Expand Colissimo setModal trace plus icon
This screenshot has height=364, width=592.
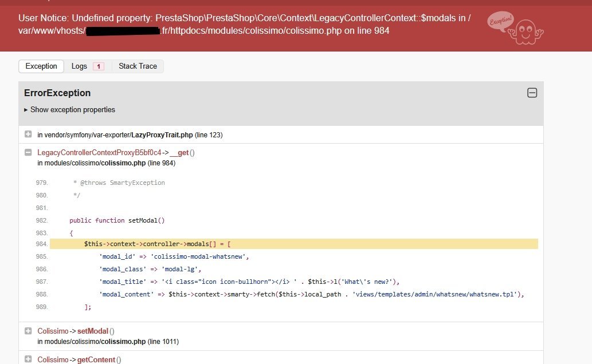click(28, 331)
